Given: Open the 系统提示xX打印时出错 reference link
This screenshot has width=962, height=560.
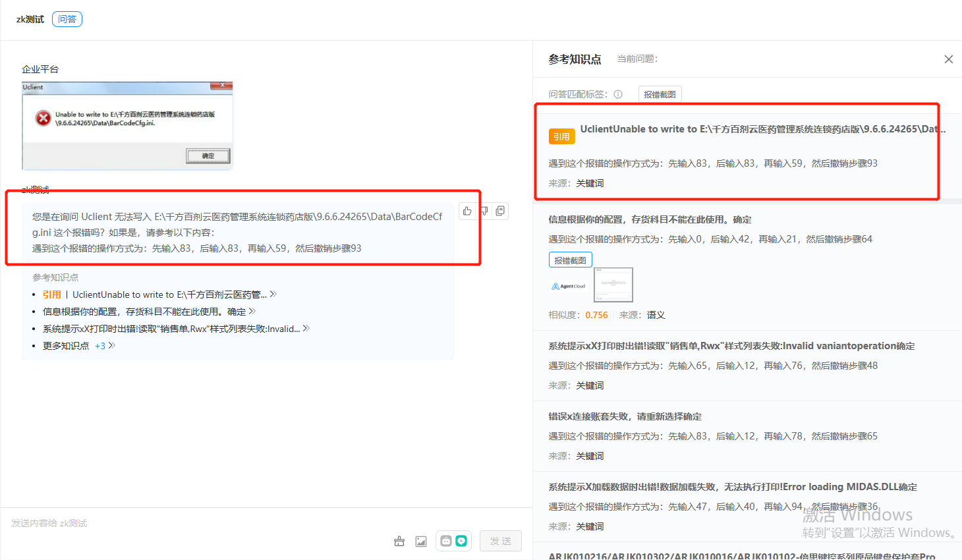Looking at the screenshot, I should click(171, 329).
